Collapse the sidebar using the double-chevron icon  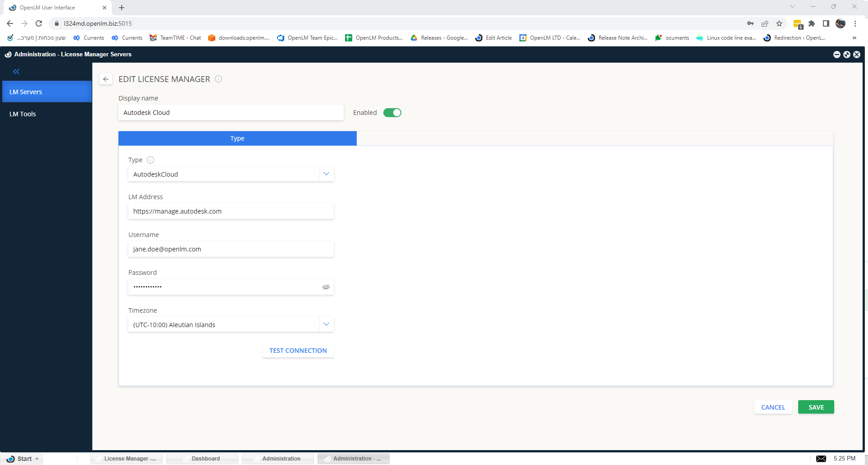pos(16,71)
